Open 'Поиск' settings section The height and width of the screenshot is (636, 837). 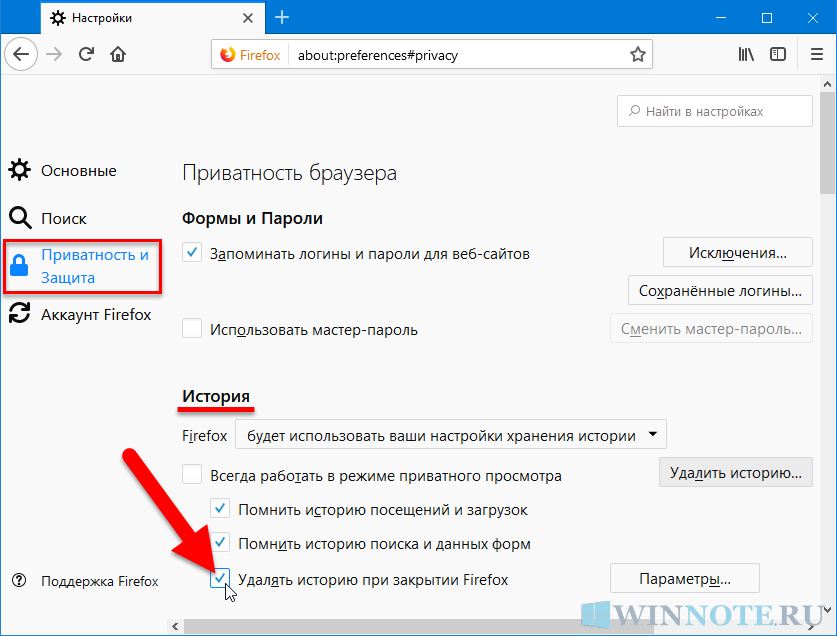pyautogui.click(x=63, y=218)
